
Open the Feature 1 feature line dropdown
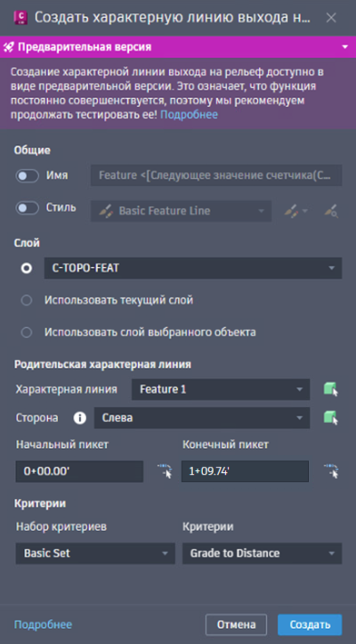pyautogui.click(x=221, y=389)
